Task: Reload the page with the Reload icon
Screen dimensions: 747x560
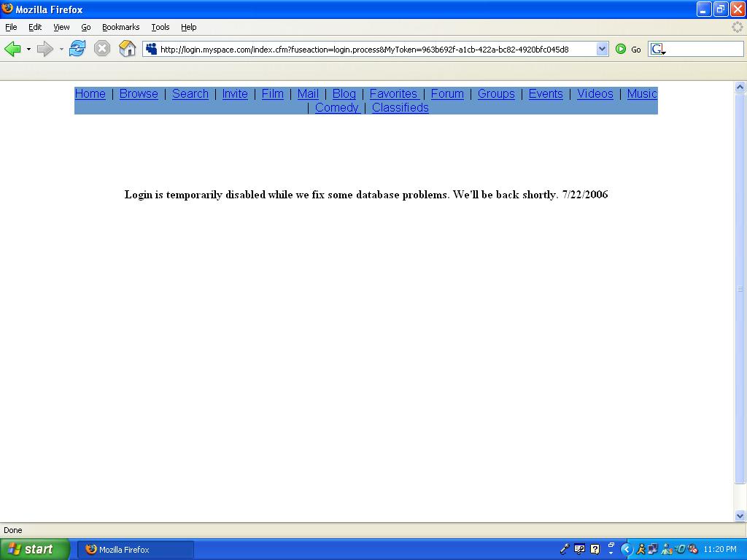Action: click(x=77, y=49)
